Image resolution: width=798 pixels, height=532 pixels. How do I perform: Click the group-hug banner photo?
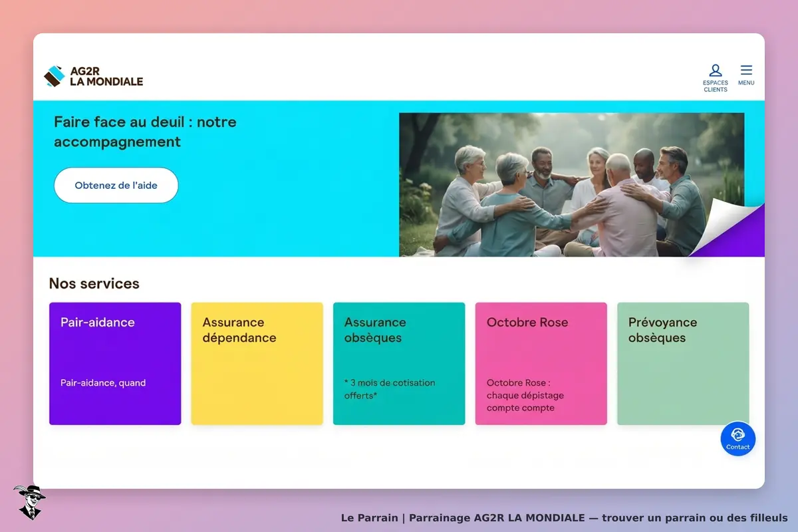(572, 185)
